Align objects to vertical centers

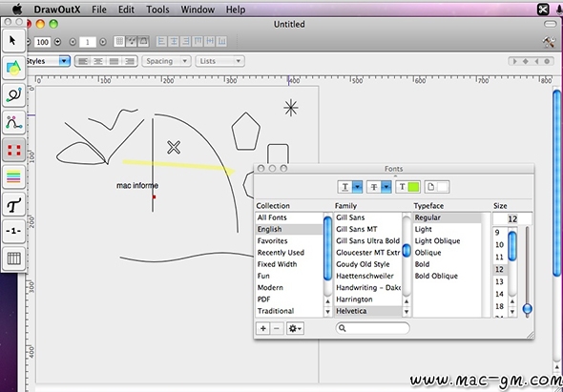210,42
